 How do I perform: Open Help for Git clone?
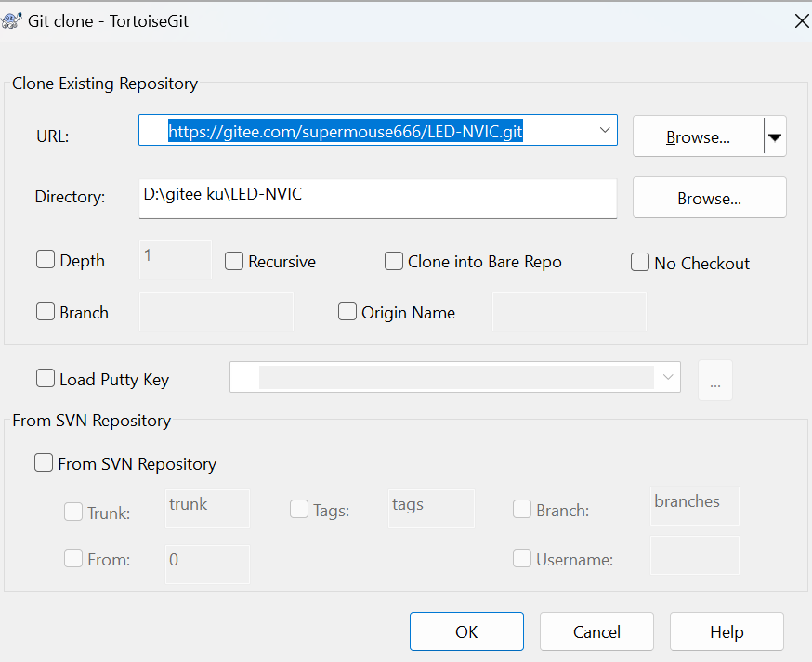(727, 631)
